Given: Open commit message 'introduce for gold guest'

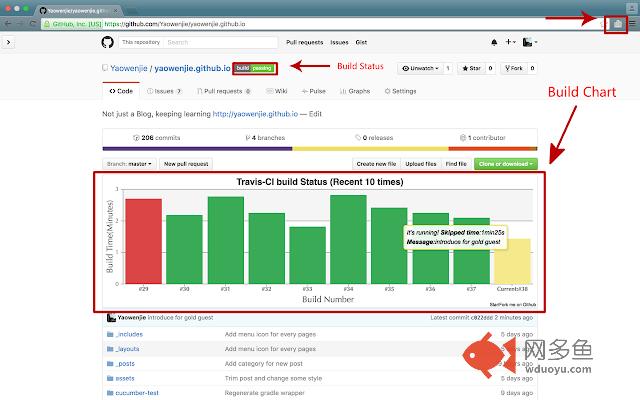Looking at the screenshot, I should (x=180, y=317).
